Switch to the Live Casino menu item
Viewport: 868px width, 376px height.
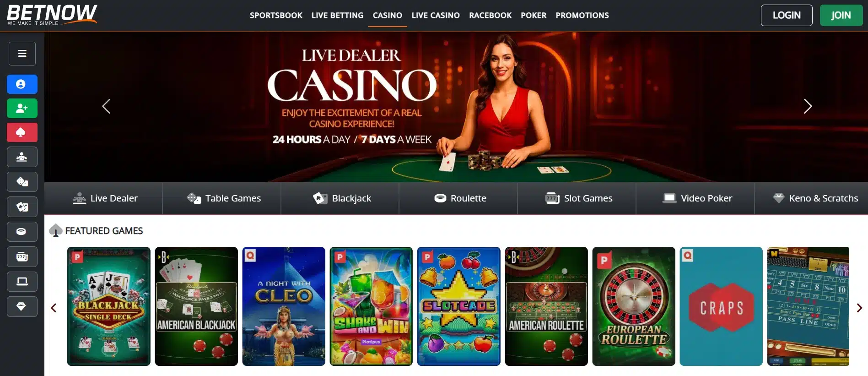click(436, 16)
